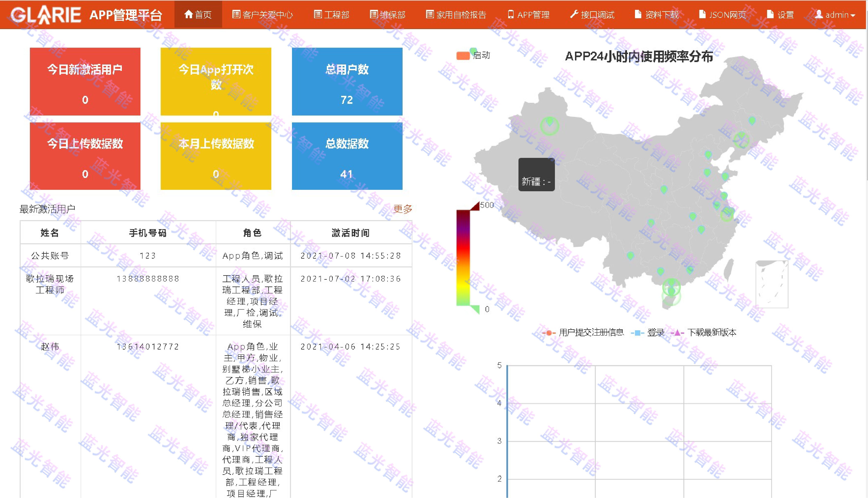Click the timestamp 2021-07-02 17:08:36
Screen dimensions: 868x498
[x=351, y=279]
